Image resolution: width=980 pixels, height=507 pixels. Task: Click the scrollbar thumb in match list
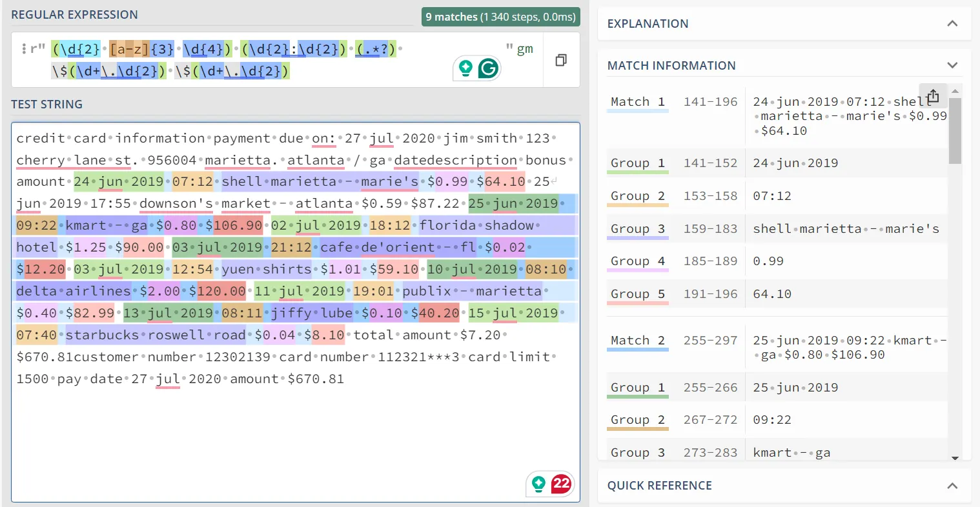click(x=955, y=131)
